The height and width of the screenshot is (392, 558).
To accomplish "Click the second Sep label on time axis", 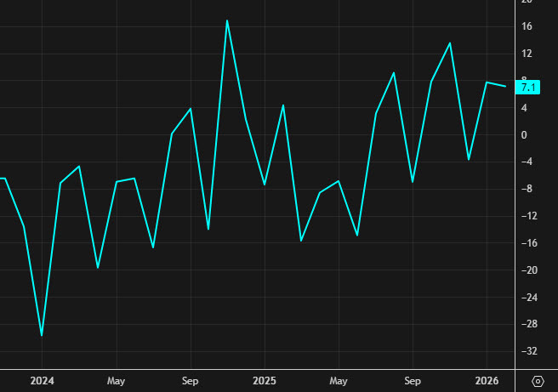I will pos(413,380).
